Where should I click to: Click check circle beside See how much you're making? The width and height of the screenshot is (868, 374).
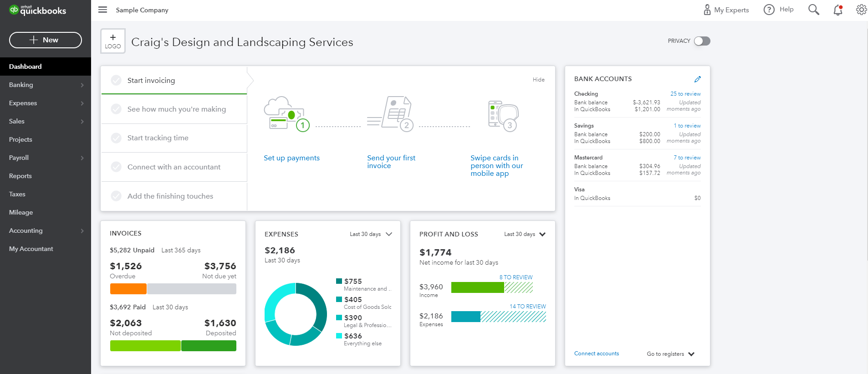116,109
